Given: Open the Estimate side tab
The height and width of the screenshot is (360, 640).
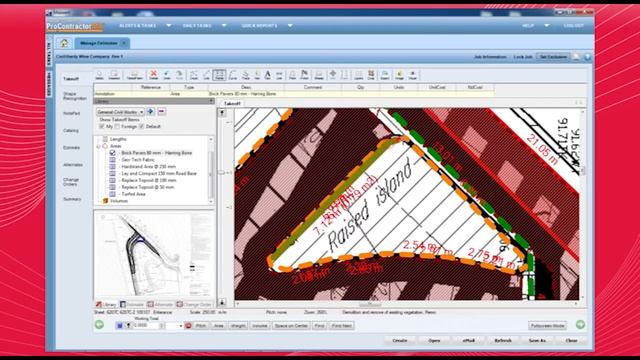Looking at the screenshot, I should [71, 148].
